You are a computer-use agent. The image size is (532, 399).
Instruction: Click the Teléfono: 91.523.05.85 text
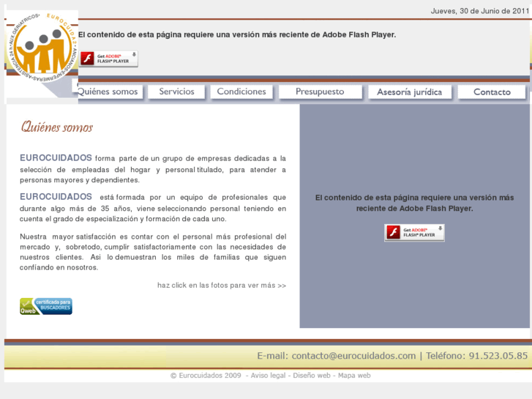(x=476, y=356)
